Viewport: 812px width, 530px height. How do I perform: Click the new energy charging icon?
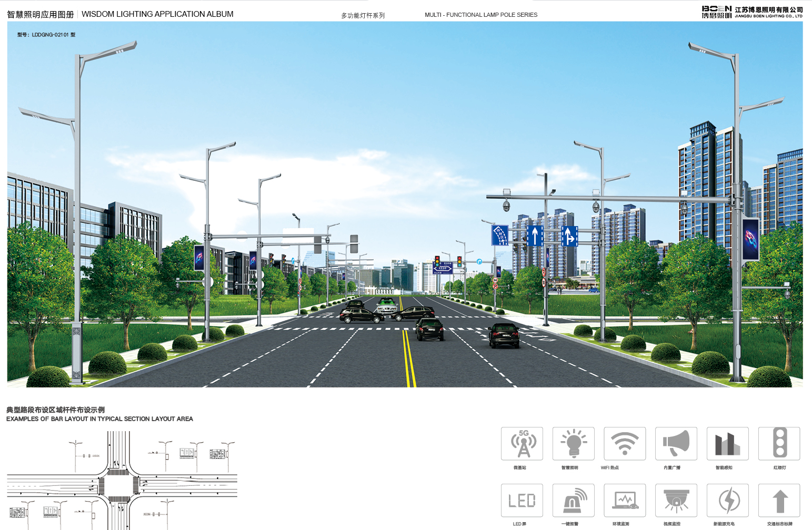point(727,501)
